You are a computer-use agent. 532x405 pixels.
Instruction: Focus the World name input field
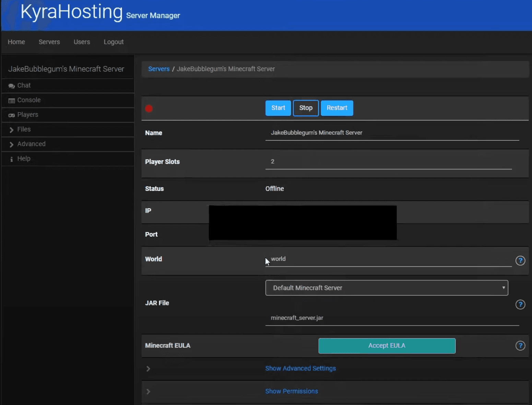coord(389,259)
